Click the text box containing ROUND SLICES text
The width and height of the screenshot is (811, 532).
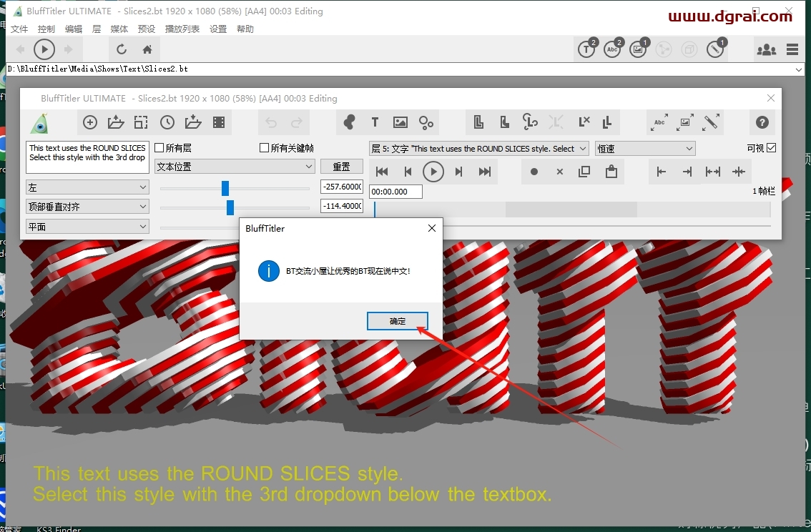click(87, 157)
